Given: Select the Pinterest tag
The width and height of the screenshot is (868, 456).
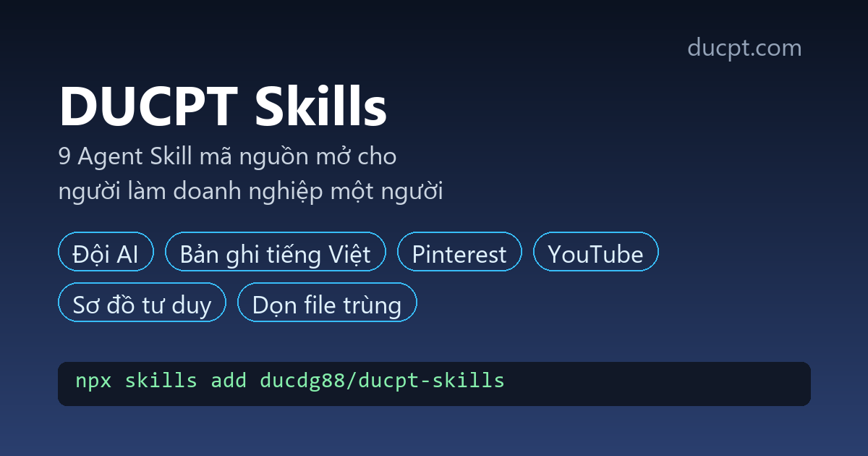Looking at the screenshot, I should coord(459,252).
